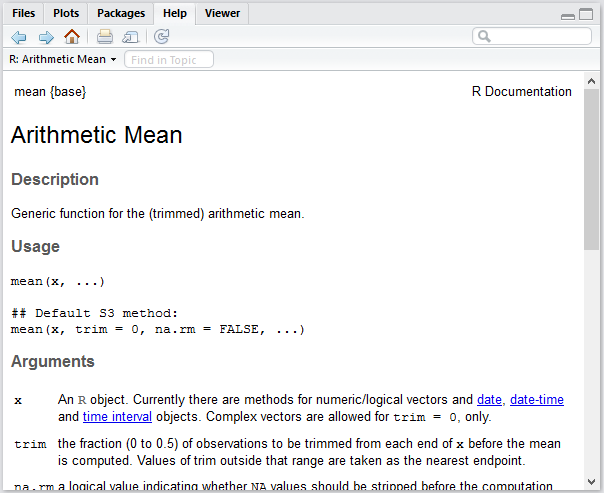Viewport: 604px width, 493px height.
Task: Maximize the Help pane
Action: coord(586,14)
